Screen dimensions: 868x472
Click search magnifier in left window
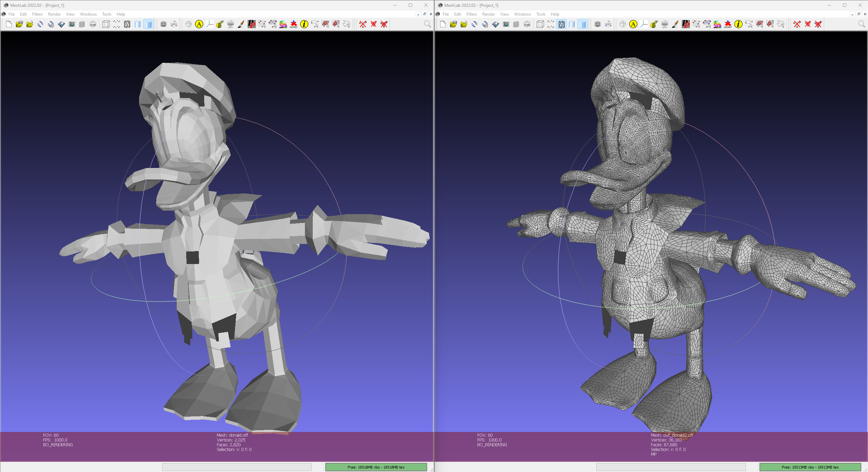coord(427,24)
